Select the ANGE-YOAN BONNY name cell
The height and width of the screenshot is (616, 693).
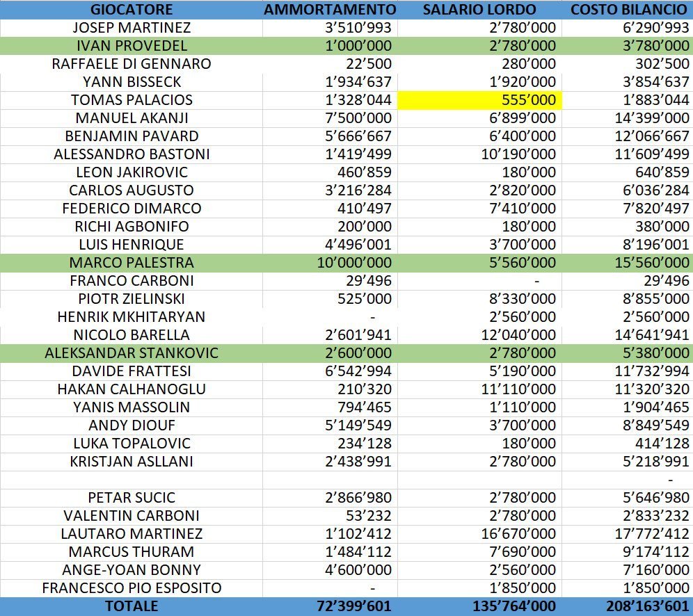[x=132, y=571]
